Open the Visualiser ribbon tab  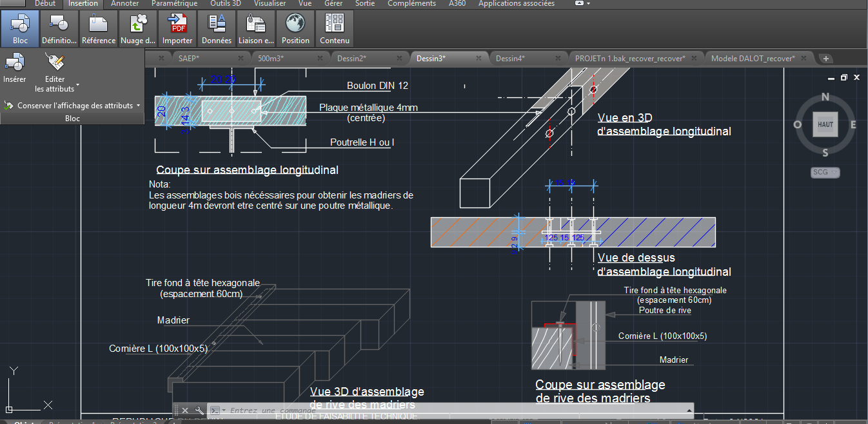[x=270, y=4]
